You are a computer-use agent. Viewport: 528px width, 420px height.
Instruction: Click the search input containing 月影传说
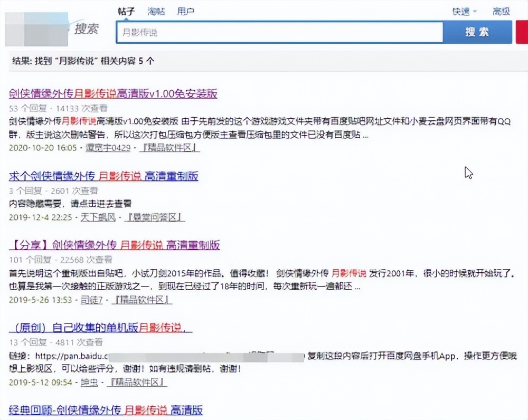(280, 32)
